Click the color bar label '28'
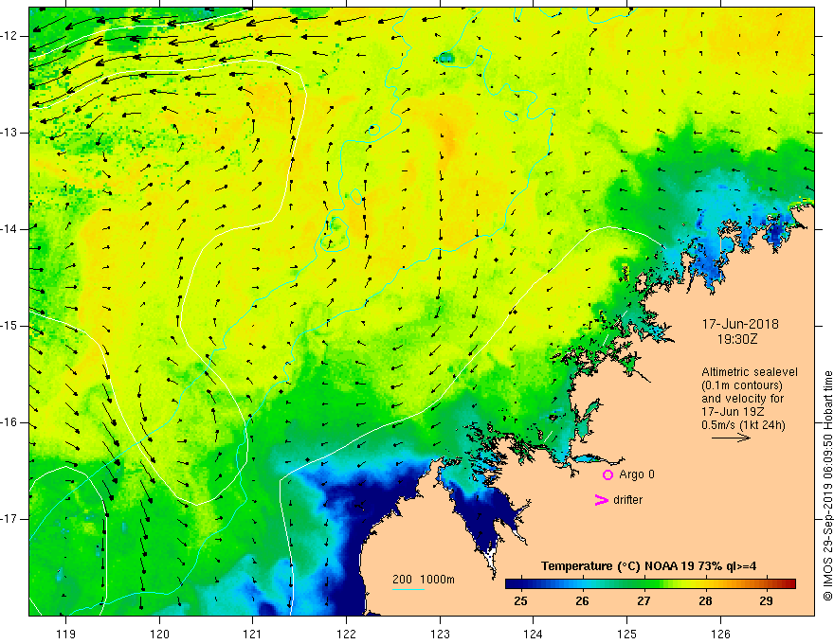Viewport: 834px width, 644px height. (705, 601)
